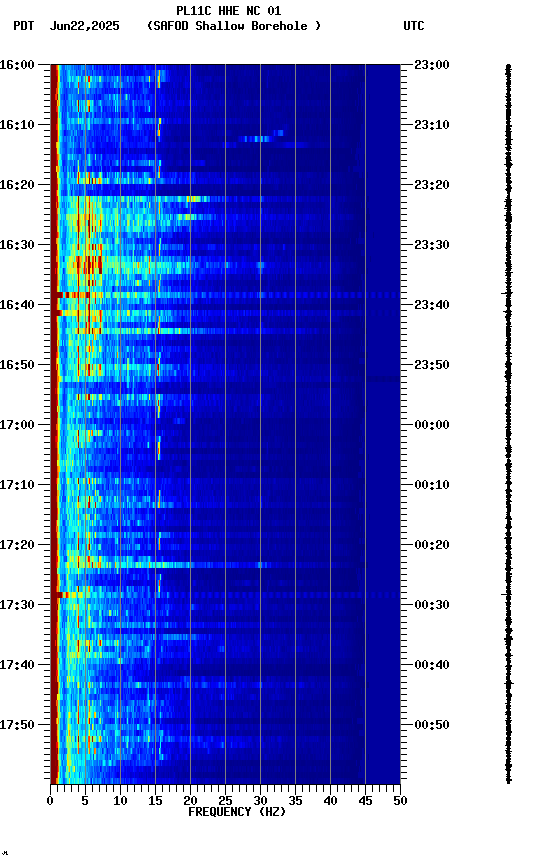Viewport: 552px width, 864px height.
Task: Click the UTC time label 23:00
Action: 432,65
